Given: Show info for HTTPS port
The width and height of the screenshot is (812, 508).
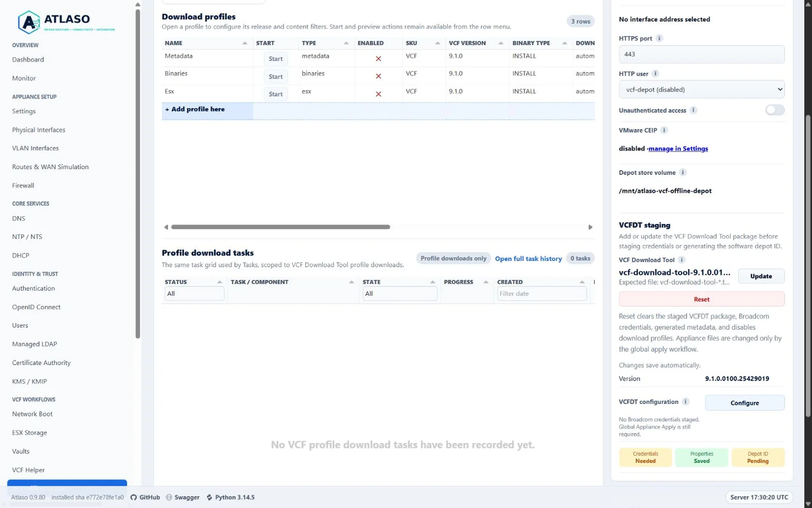Looking at the screenshot, I should (659, 38).
